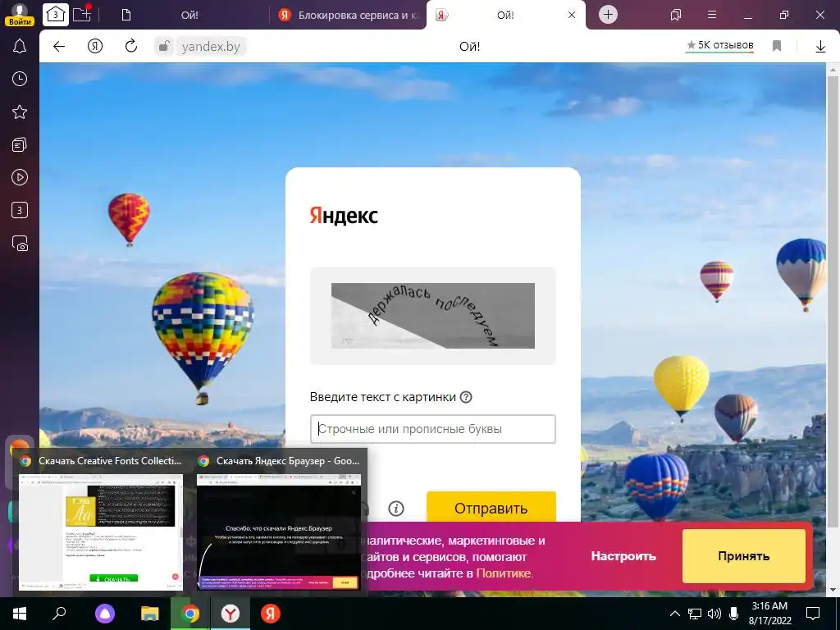Bookmark this page

click(777, 46)
